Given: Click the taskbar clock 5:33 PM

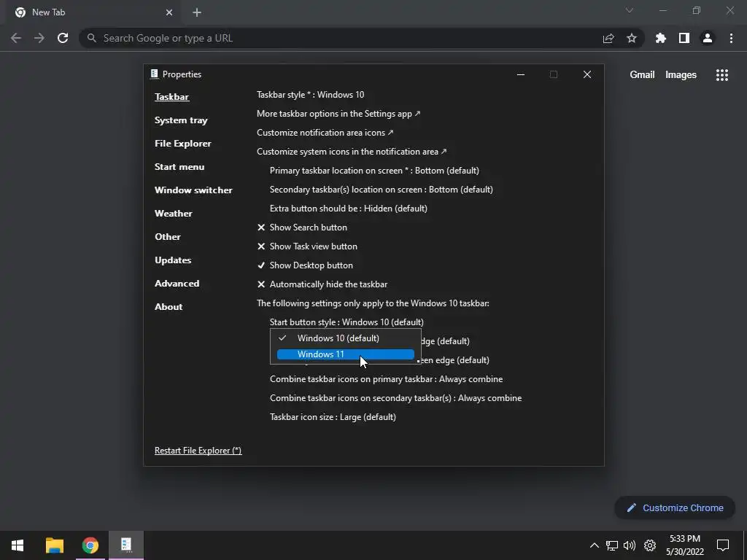Looking at the screenshot, I should pyautogui.click(x=684, y=539).
